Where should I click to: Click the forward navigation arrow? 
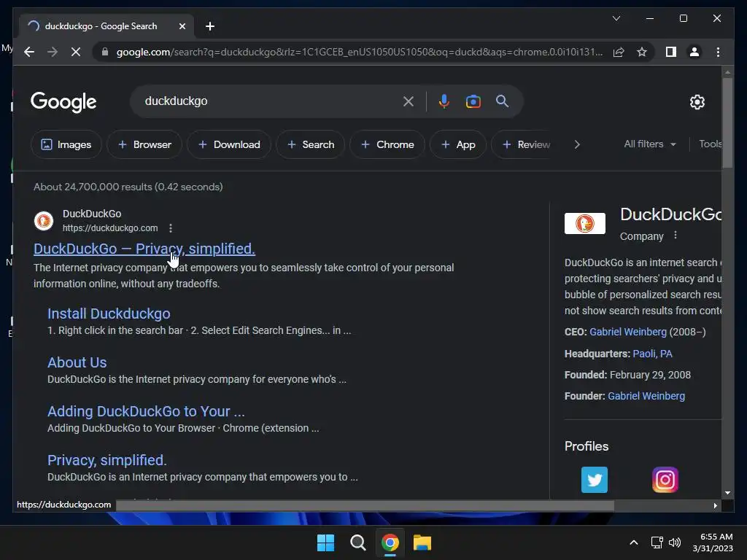pyautogui.click(x=53, y=52)
